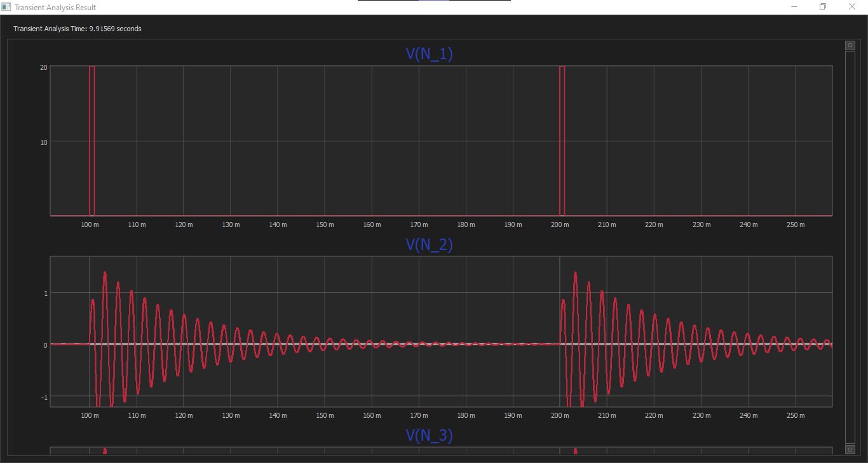
Task: Click the '0' y-axis label of V(N_2)
Action: tap(45, 345)
